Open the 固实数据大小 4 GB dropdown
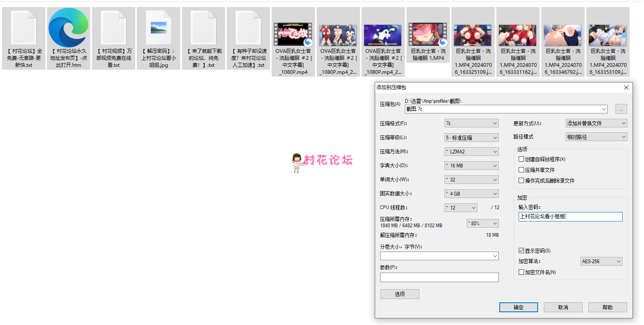This screenshot has width=644, height=325. 472,193
